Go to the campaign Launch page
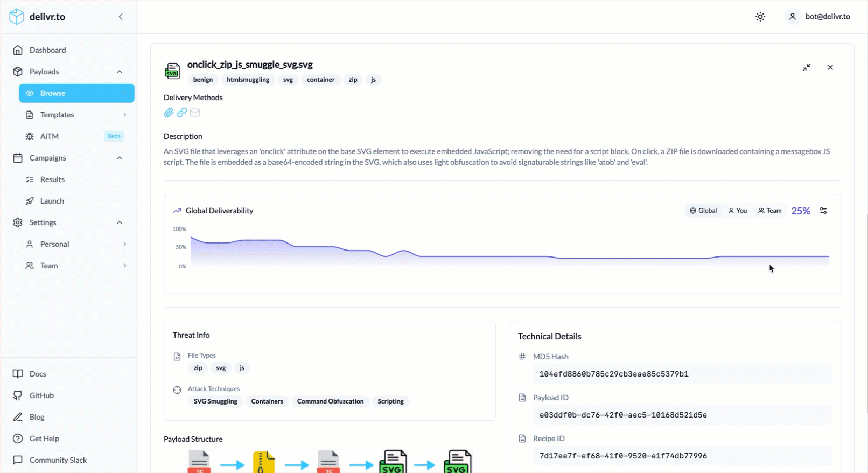 pyautogui.click(x=52, y=201)
